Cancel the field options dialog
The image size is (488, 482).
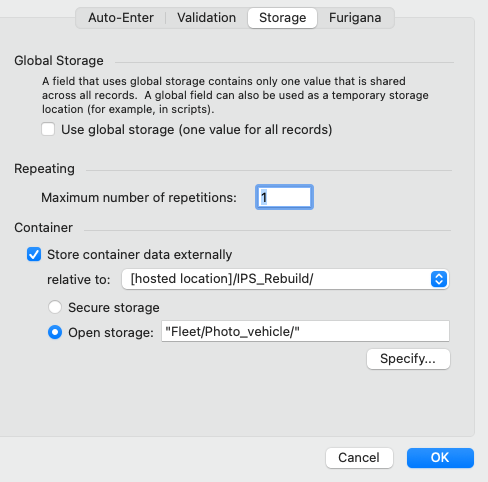[359, 458]
